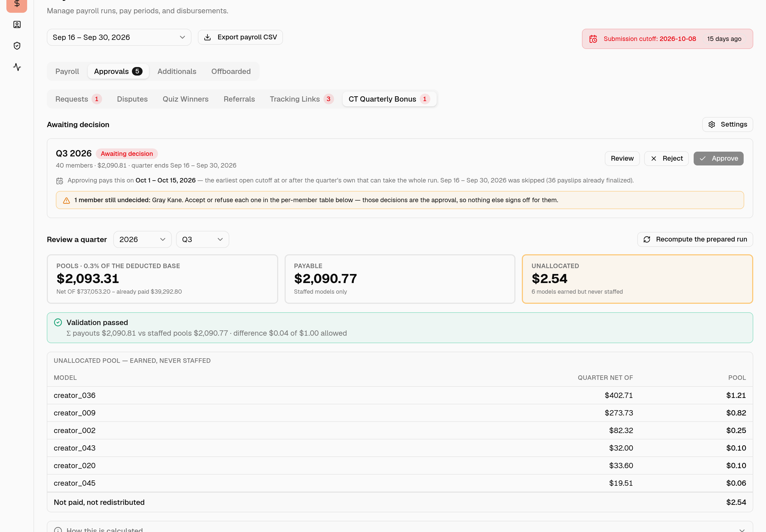This screenshot has height=532, width=766.
Task: Select the CT Quarterly Bonus sub-tab
Action: (389, 99)
